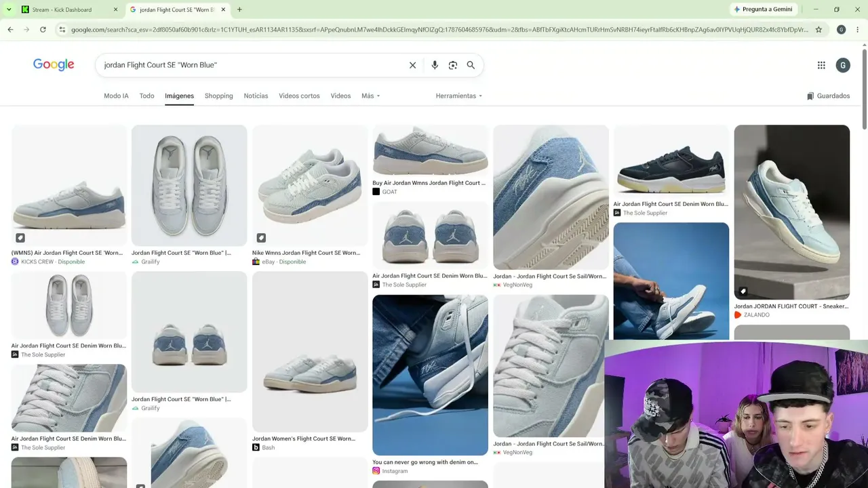
Task: Click the ZALANDO source icon
Action: click(x=738, y=315)
